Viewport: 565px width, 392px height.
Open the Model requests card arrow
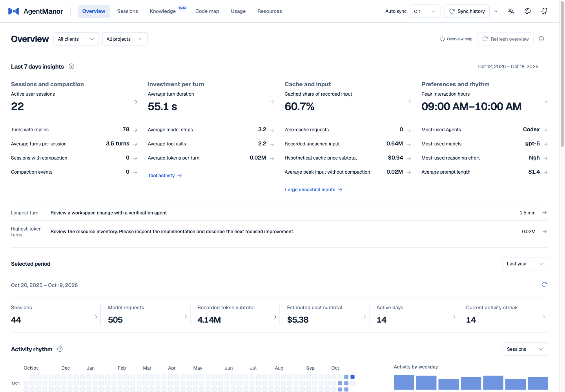[x=185, y=317]
